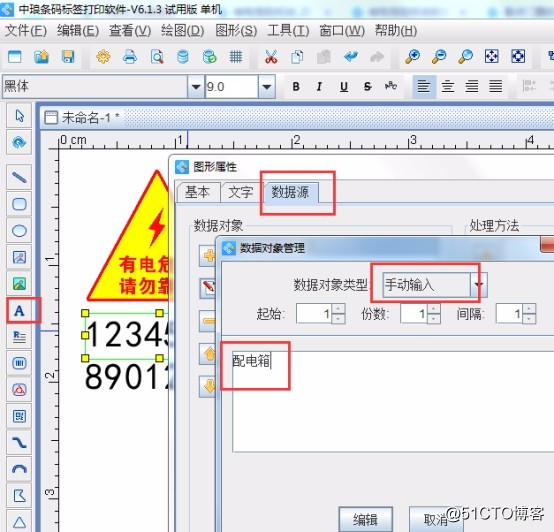Move data object down arrow button
The width and height of the screenshot is (554, 532).
pos(208,386)
